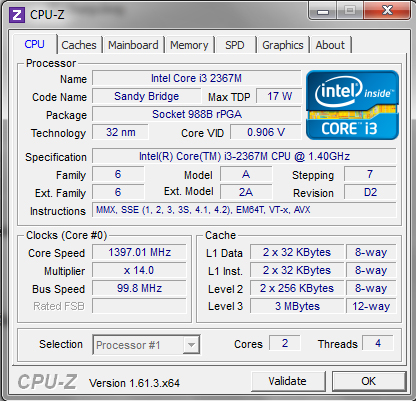
Task: Click the Bus Speed value 99.8 MHz
Action: pyautogui.click(x=139, y=288)
